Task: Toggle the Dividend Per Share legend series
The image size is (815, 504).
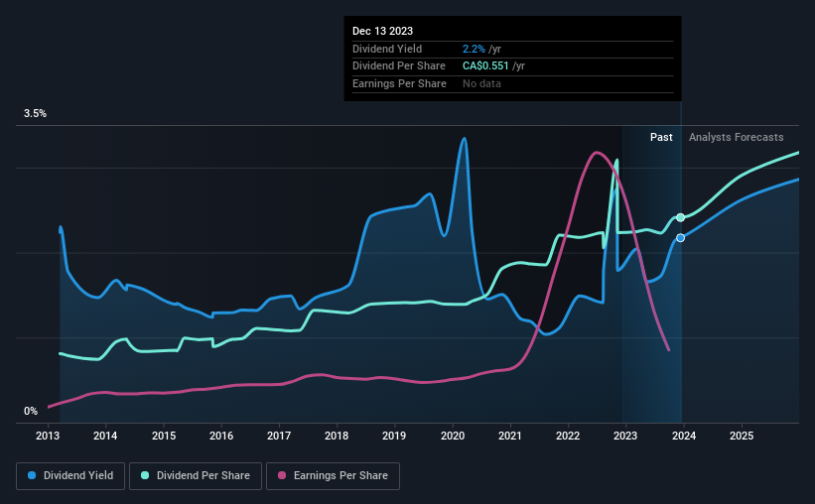Action: (196, 475)
